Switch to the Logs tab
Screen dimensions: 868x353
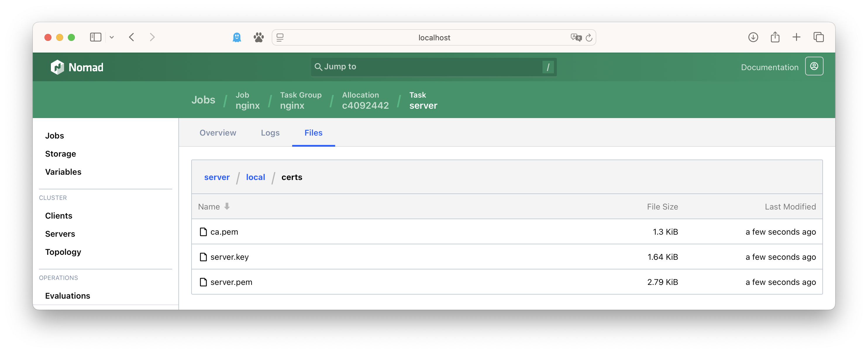click(x=270, y=133)
